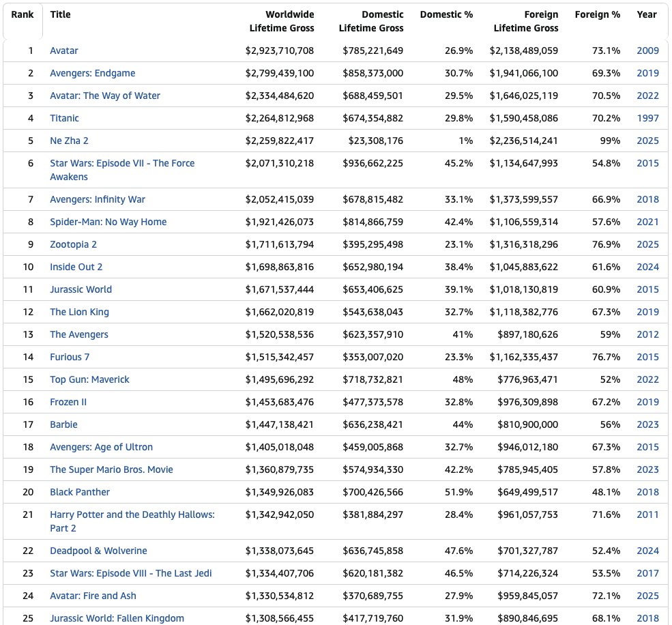Select the Deadpool & Wolverine link

[x=98, y=551]
